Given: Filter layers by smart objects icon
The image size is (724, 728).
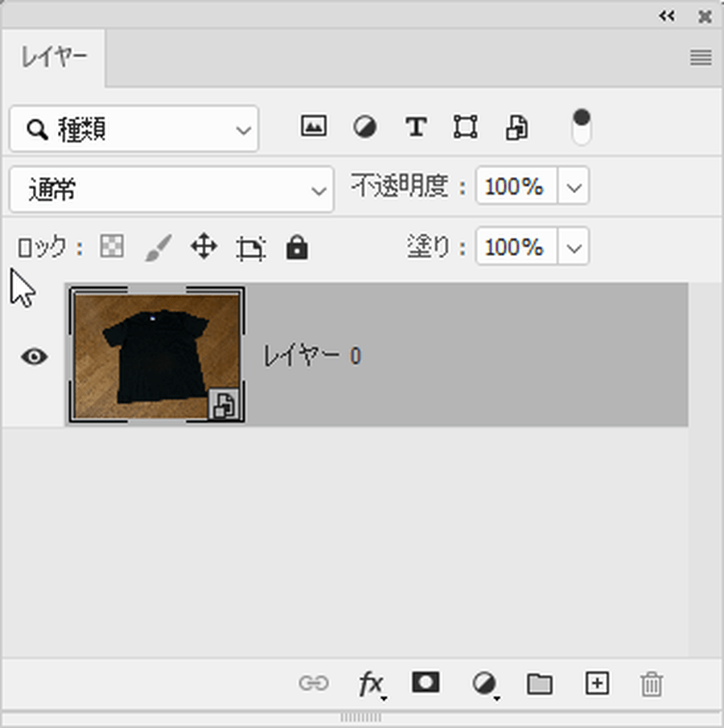Looking at the screenshot, I should tap(516, 128).
